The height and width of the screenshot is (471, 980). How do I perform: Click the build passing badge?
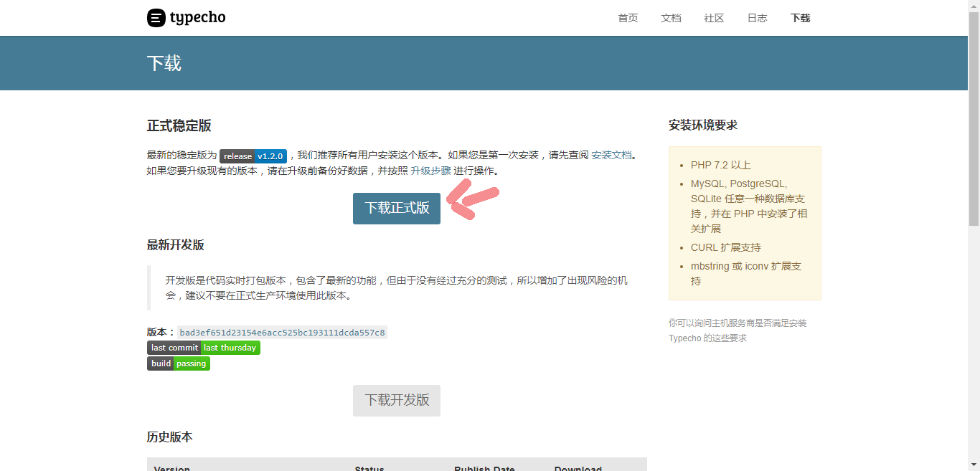(x=179, y=363)
